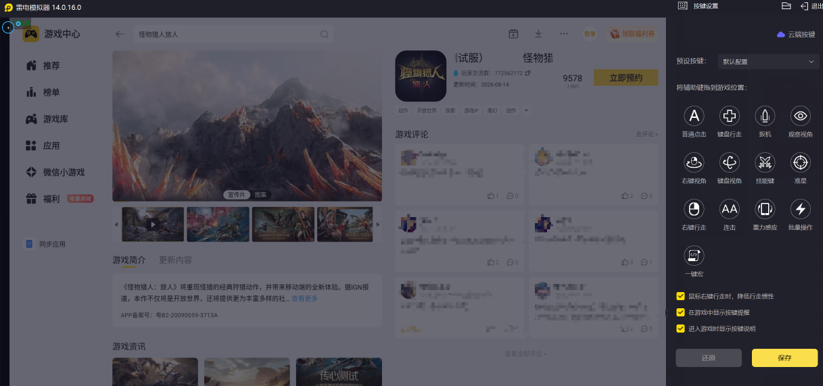Select the 批量操作 lightning tool
This screenshot has width=823, height=386.
coord(800,209)
